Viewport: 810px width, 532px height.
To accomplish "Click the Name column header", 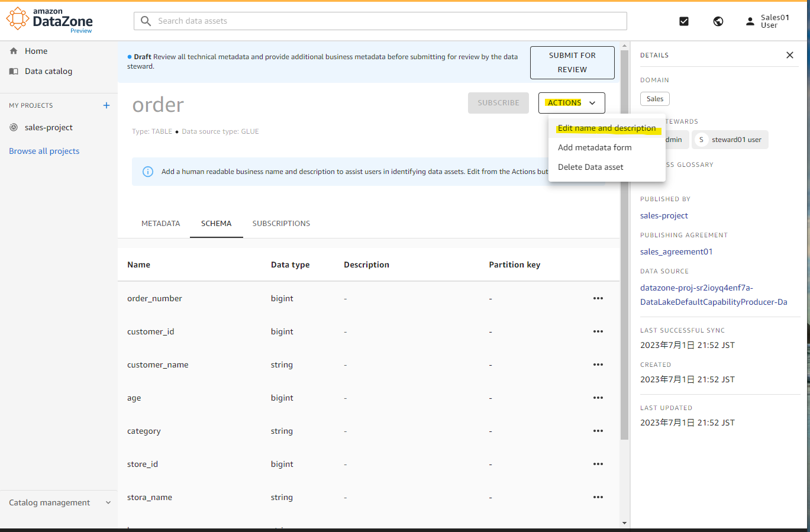I will point(138,265).
